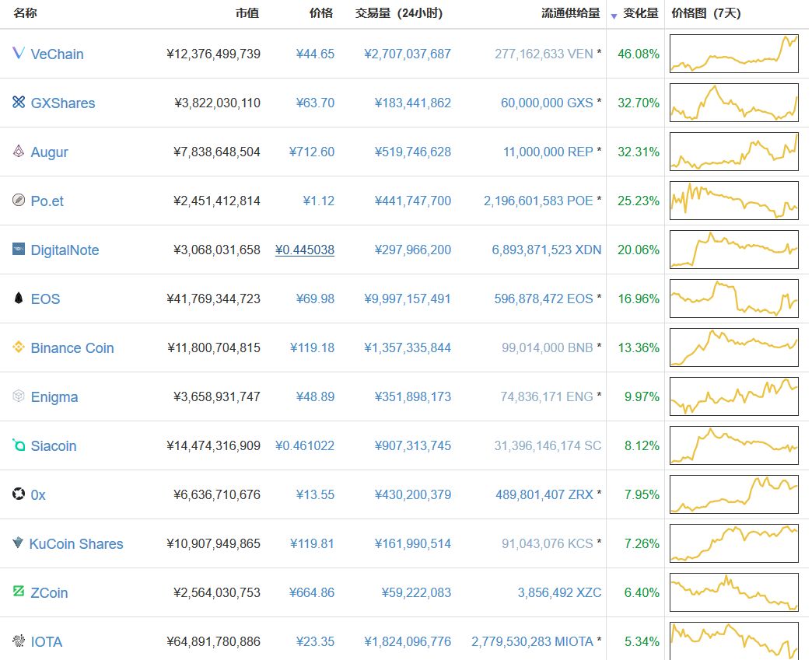Sort by 变化量 column arrow
This screenshot has width=812, height=660.
pos(614,15)
